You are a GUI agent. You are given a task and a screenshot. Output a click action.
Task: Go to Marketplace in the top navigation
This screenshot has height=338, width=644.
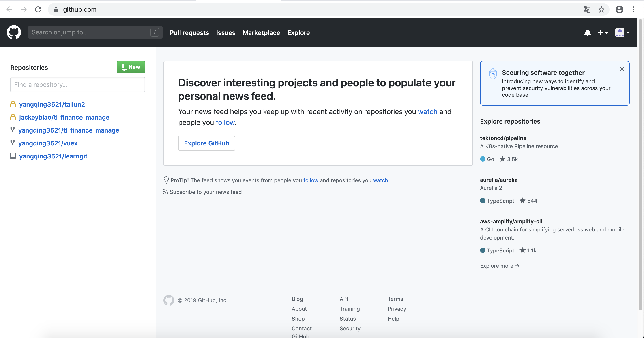click(x=261, y=32)
